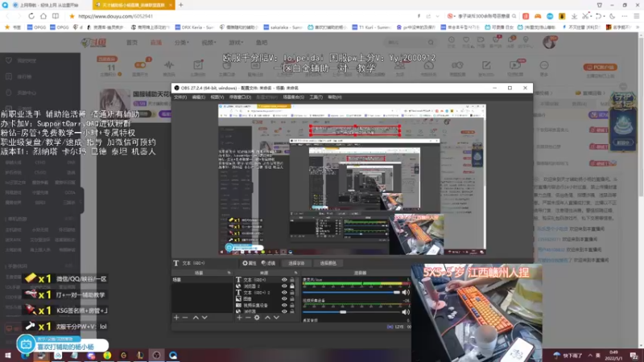Mute the video capture device speaker icon in OBS mixer
This screenshot has height=362, width=644.
click(406, 312)
